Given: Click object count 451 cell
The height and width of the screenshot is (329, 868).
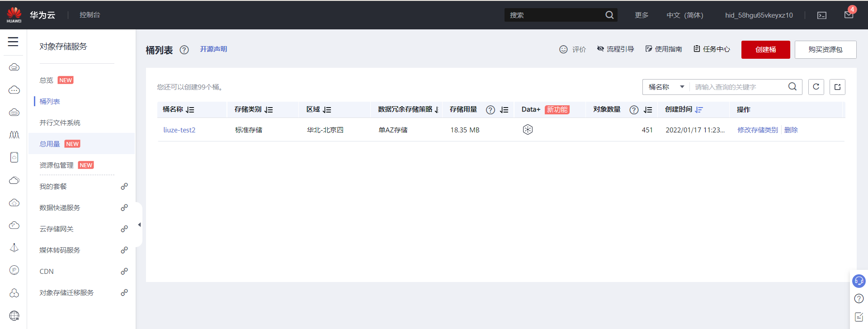Looking at the screenshot, I should point(647,130).
